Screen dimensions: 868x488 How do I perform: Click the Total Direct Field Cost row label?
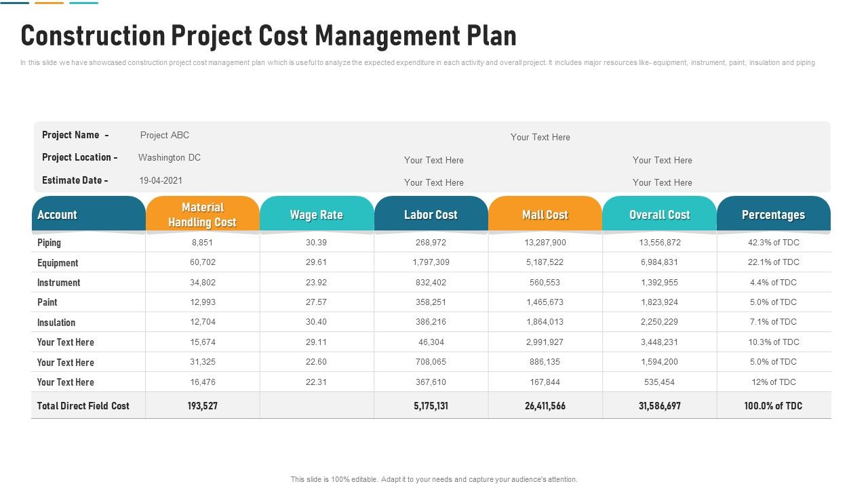83,406
